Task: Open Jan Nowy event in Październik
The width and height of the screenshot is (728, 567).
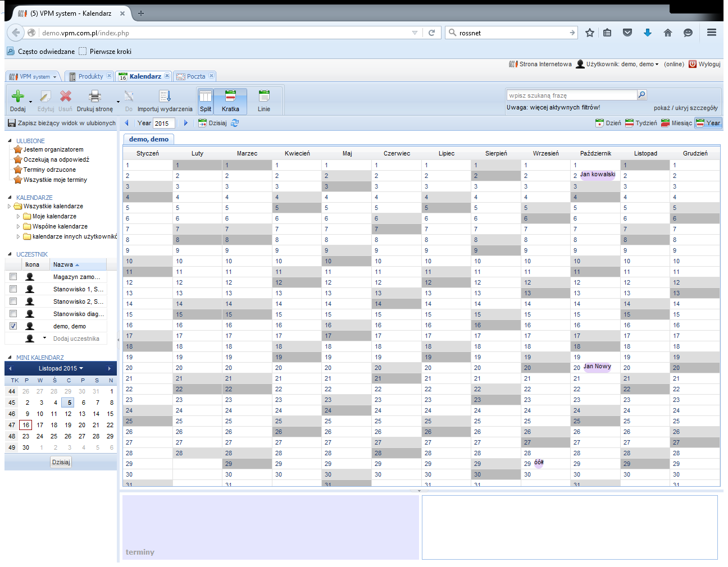Action: click(597, 367)
